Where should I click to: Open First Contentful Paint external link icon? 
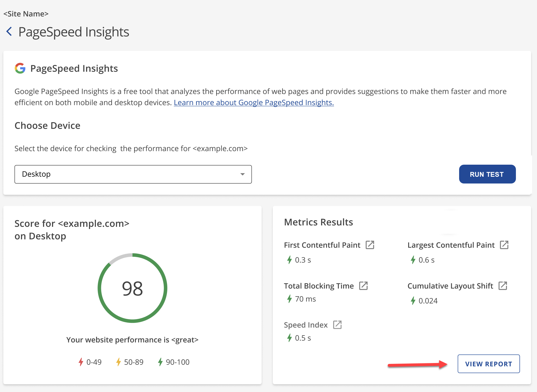370,245
